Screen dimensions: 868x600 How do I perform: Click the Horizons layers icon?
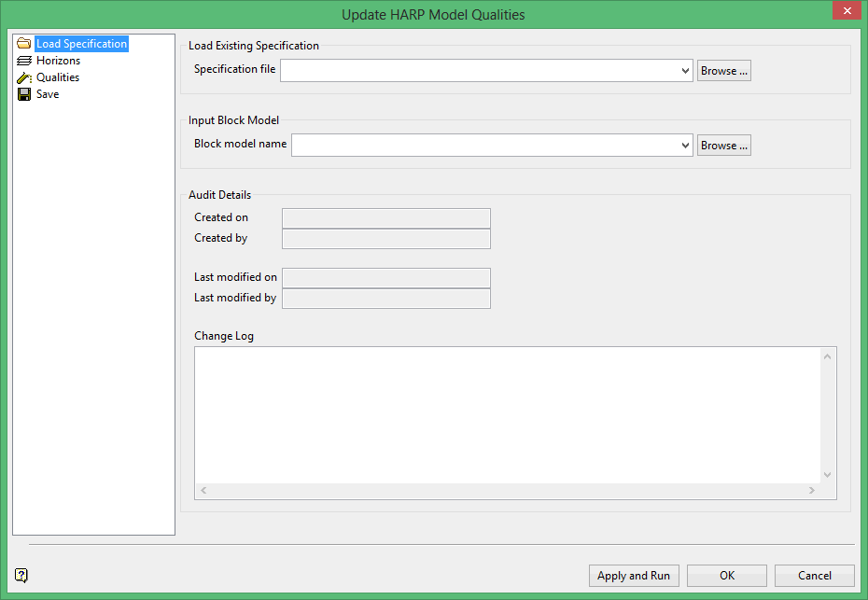coord(24,61)
